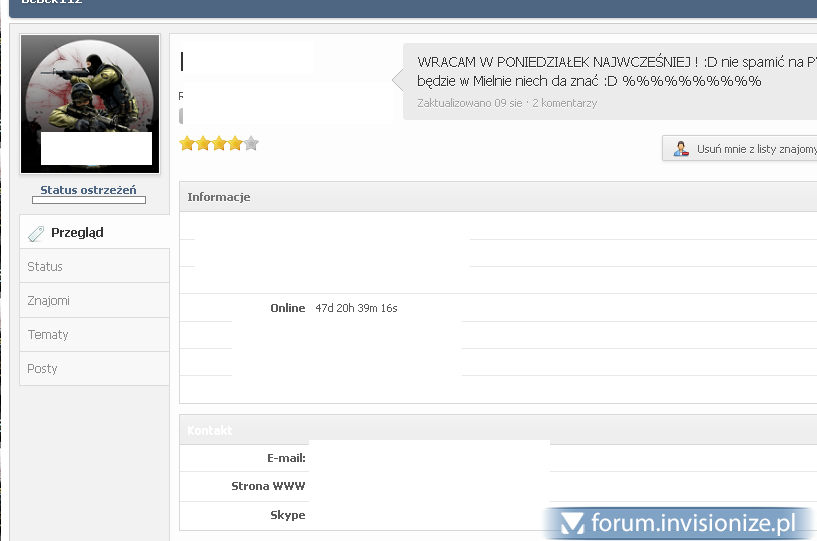
Task: Rate profile with second star
Action: tap(203, 144)
